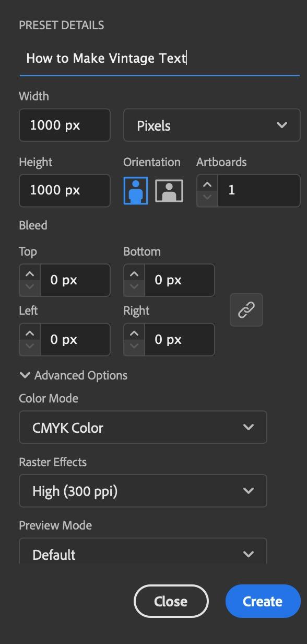Open the CMYK Color mode dropdown
The width and height of the screenshot is (307, 644).
(x=143, y=427)
